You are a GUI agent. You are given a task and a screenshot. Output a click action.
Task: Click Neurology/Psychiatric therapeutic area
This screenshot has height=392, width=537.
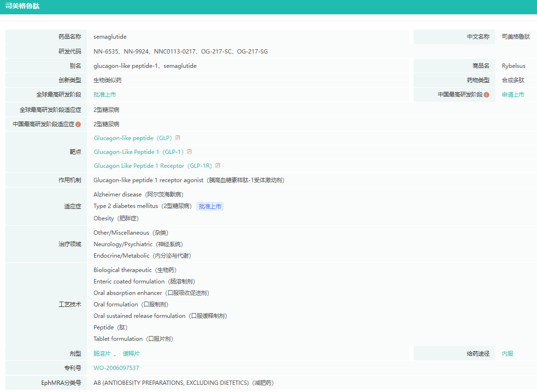138,244
